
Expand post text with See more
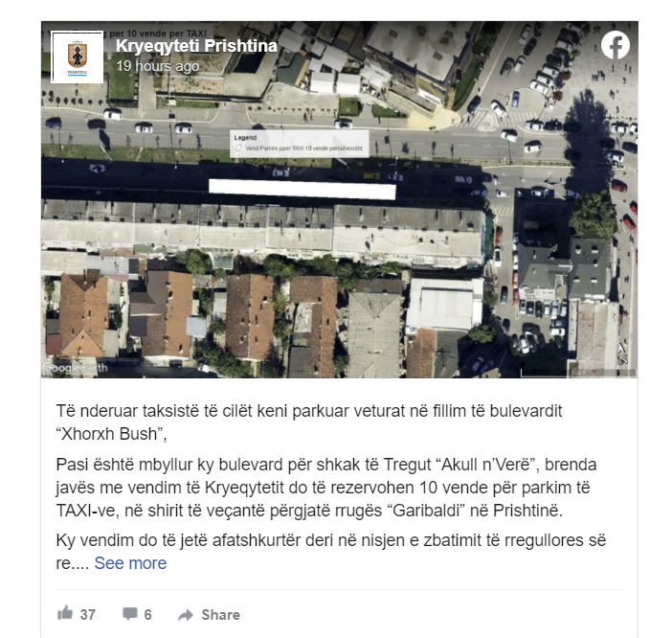click(130, 563)
